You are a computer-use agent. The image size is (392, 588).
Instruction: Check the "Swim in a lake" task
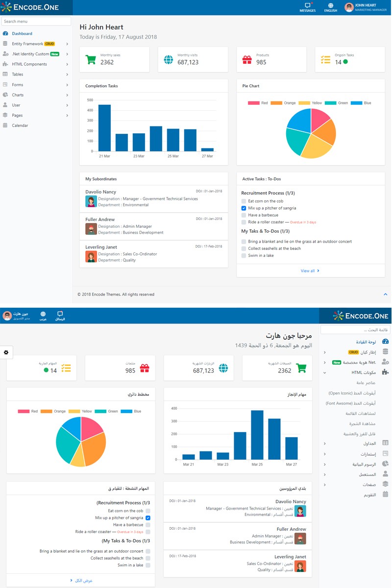(x=244, y=255)
